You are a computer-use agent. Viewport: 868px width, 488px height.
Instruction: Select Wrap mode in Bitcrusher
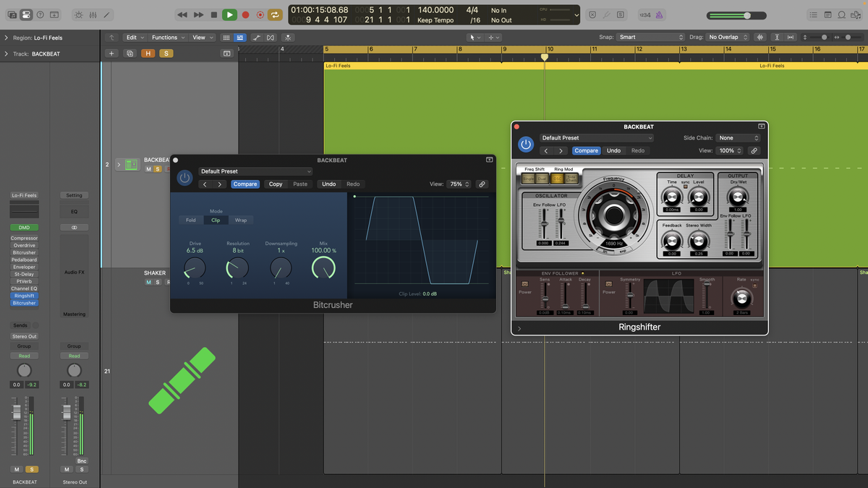tap(241, 221)
